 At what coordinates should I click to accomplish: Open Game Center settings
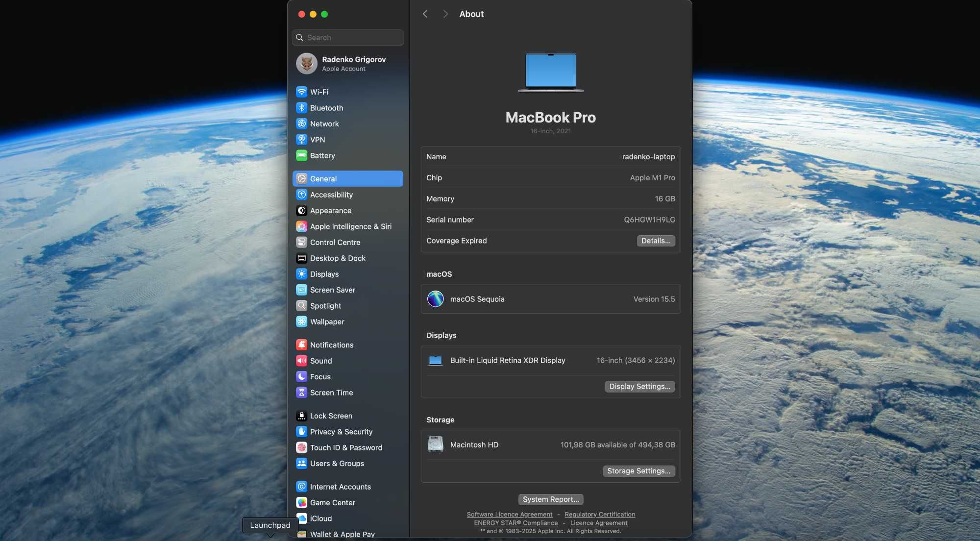pyautogui.click(x=347, y=502)
